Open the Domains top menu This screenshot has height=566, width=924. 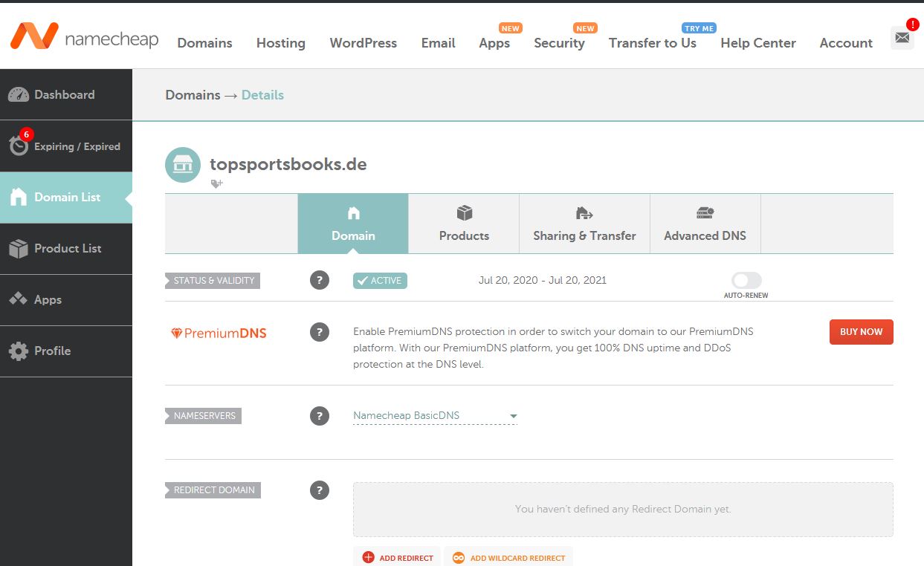coord(204,43)
